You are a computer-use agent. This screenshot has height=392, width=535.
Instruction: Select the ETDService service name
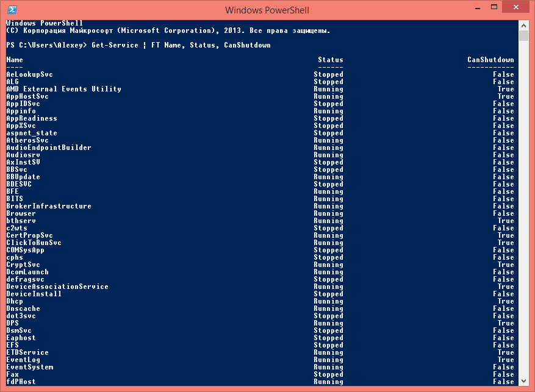pos(27,352)
